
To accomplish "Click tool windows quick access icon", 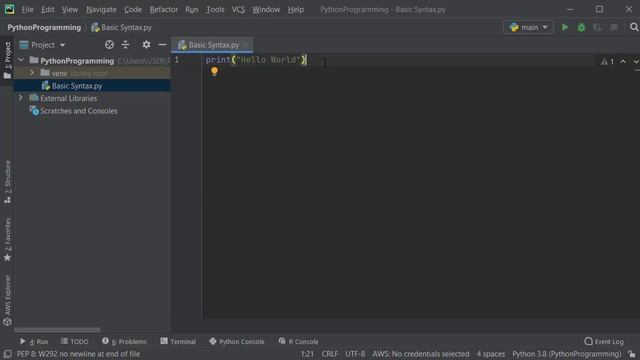I will click(7, 354).
